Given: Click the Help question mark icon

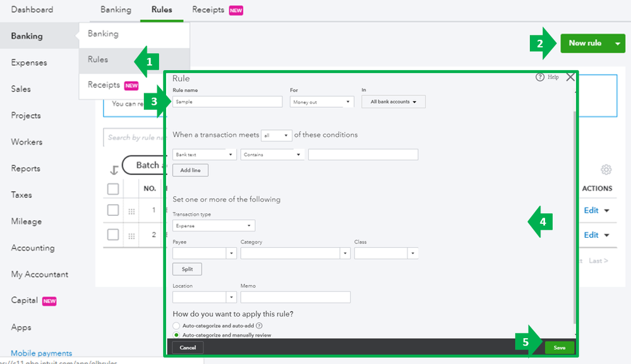Looking at the screenshot, I should click(x=540, y=77).
